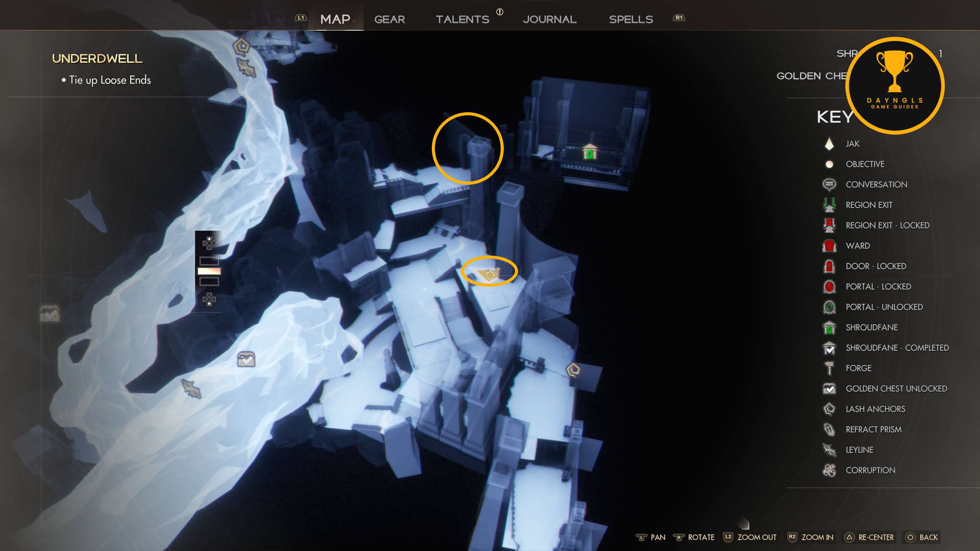Switch to the GEAR tab
980x551 pixels.
click(389, 19)
